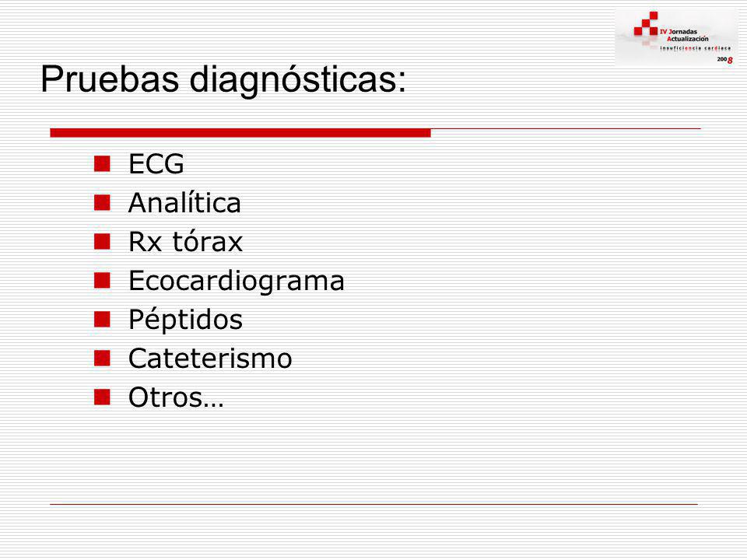Click the red bullet beside Cateterismo
The image size is (747, 560).
102,358
